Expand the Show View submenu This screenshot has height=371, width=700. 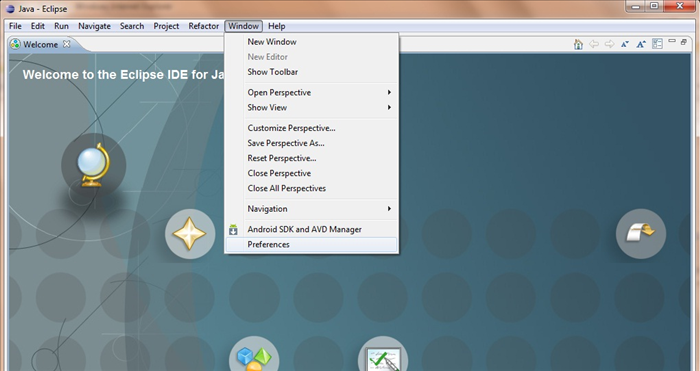point(311,107)
